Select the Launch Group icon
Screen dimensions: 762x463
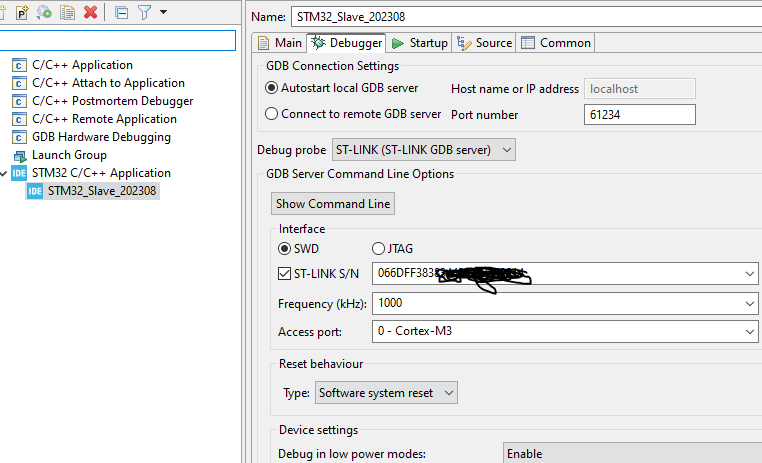tap(19, 155)
